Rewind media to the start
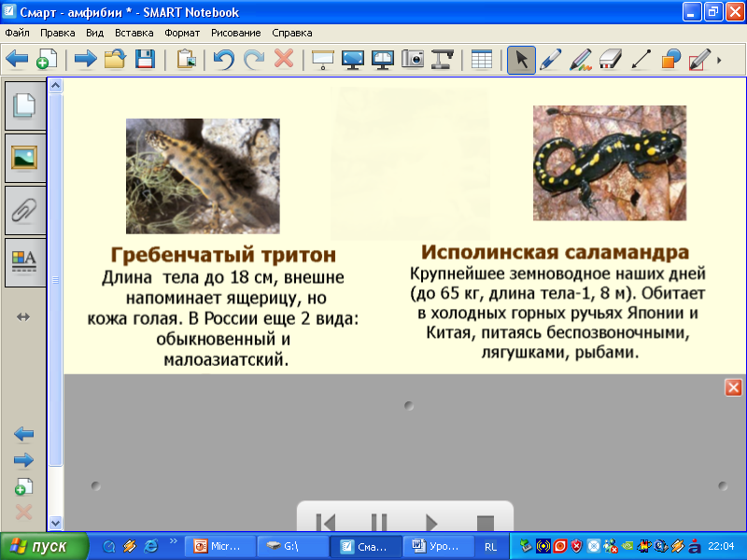Viewport: 747px width, 560px height. pyautogui.click(x=326, y=523)
